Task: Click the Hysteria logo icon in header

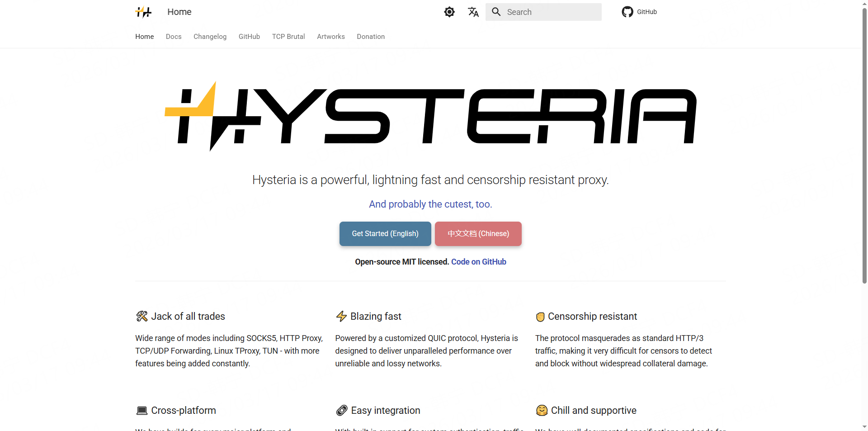Action: click(x=143, y=12)
